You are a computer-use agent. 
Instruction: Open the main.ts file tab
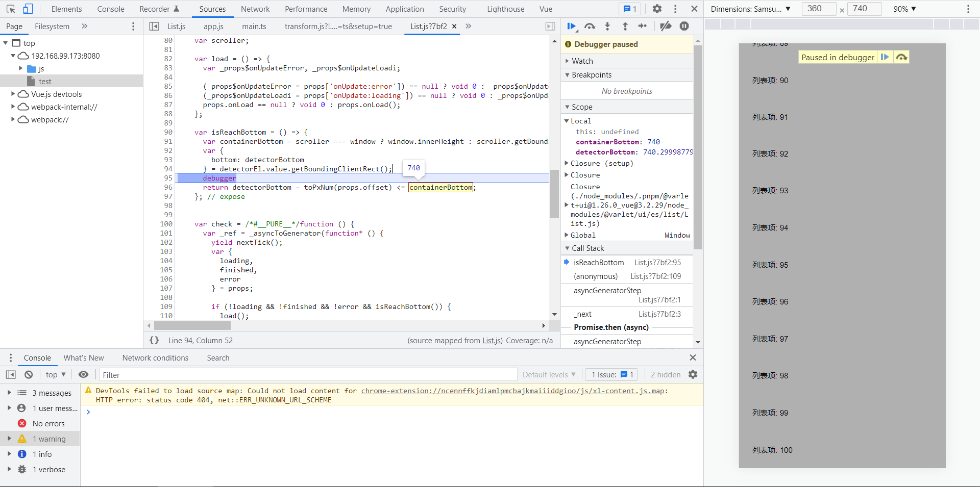point(254,26)
